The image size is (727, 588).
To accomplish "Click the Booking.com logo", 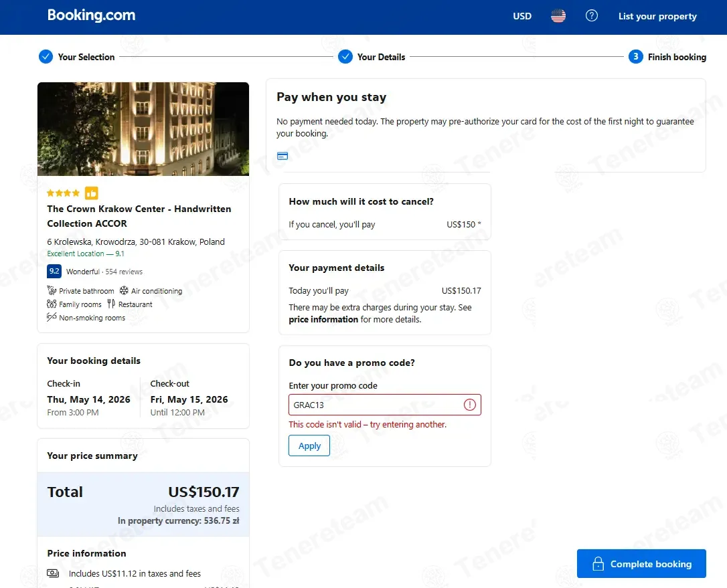I will pos(91,15).
